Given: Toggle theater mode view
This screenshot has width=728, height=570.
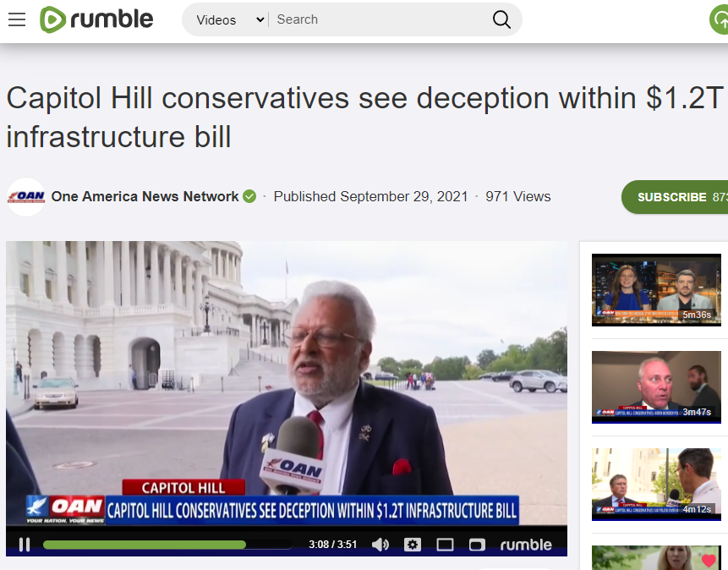Looking at the screenshot, I should click(445, 545).
